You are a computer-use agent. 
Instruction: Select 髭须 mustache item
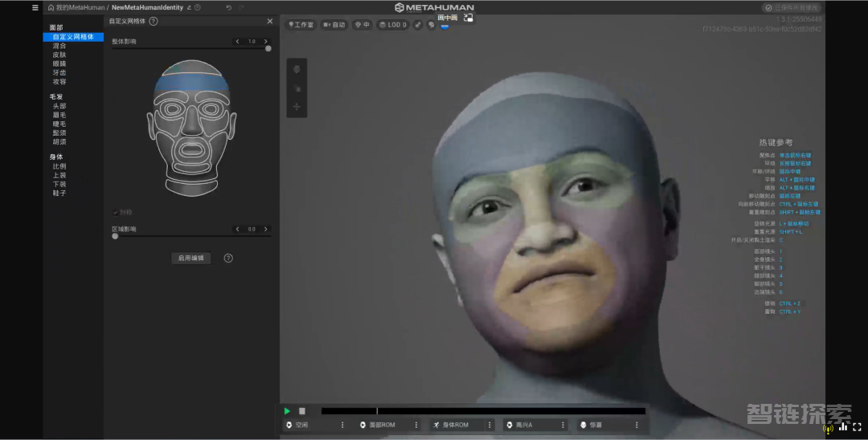59,132
